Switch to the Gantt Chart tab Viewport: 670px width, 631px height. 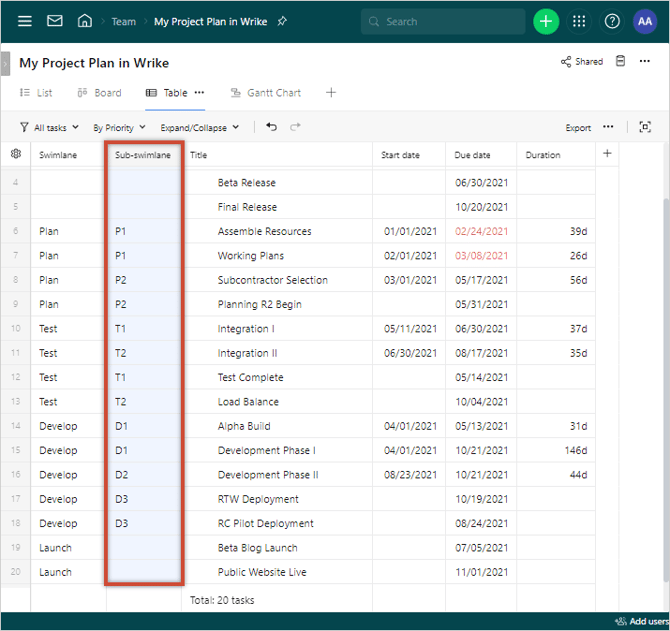(x=266, y=93)
